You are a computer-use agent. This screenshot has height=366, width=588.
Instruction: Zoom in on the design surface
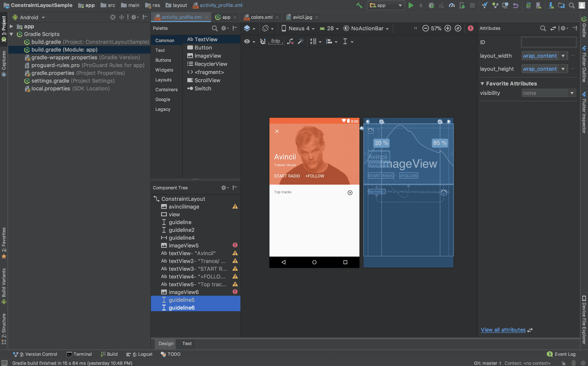pyautogui.click(x=448, y=28)
